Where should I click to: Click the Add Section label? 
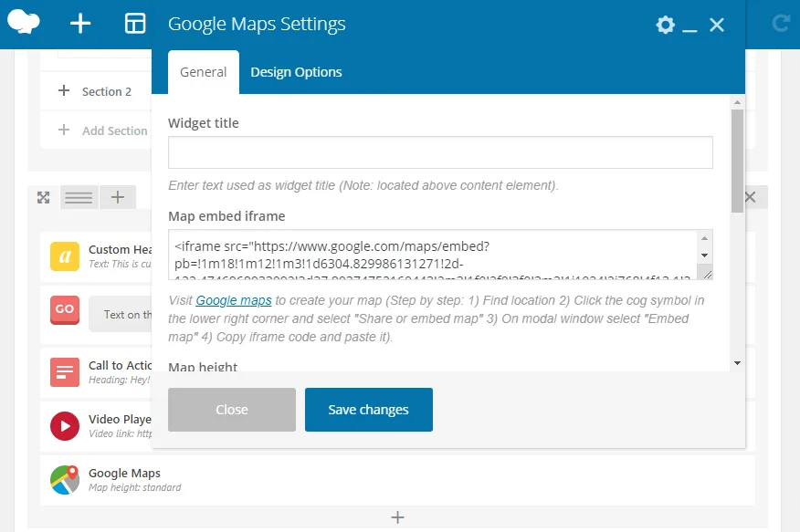[x=115, y=131]
